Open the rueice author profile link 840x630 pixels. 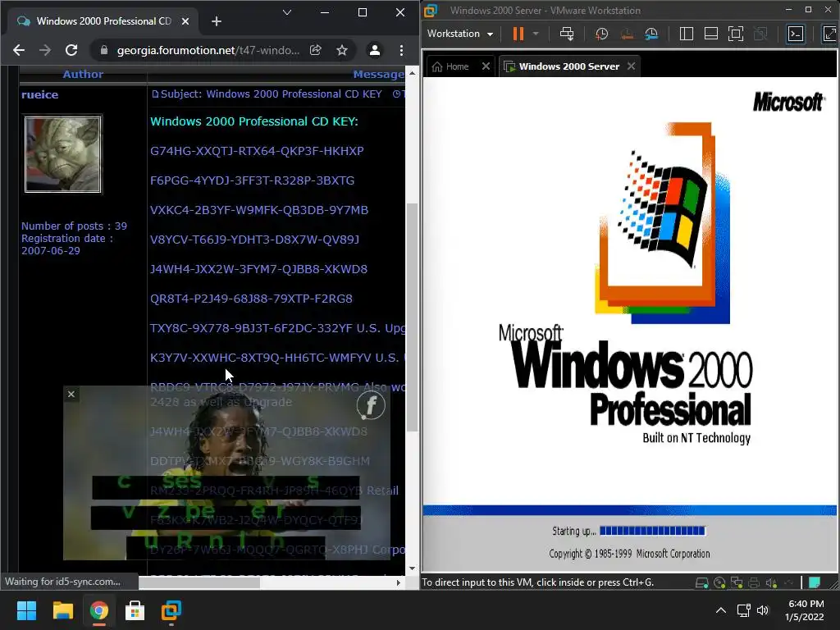pyautogui.click(x=39, y=95)
